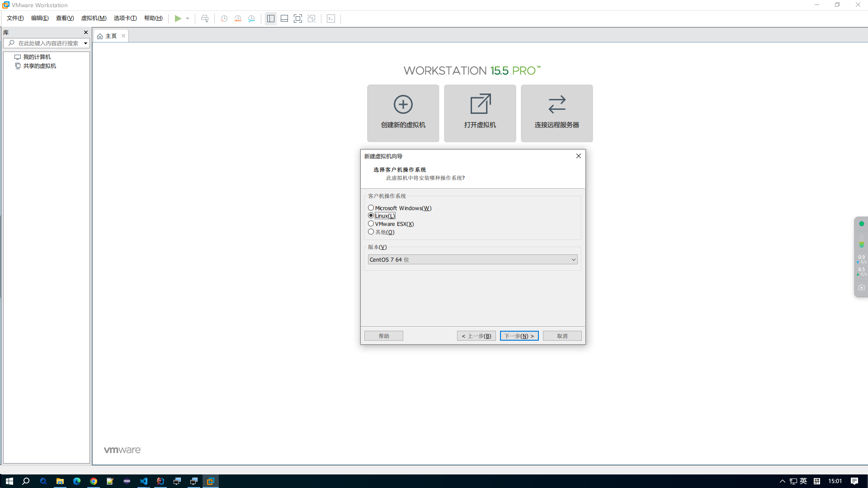This screenshot has width=868, height=488.
Task: Click the console view toolbar icon
Action: pos(331,19)
